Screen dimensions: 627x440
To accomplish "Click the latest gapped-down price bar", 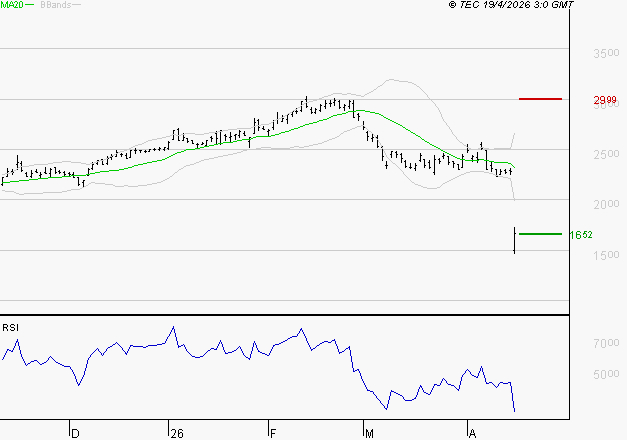I will click(514, 240).
